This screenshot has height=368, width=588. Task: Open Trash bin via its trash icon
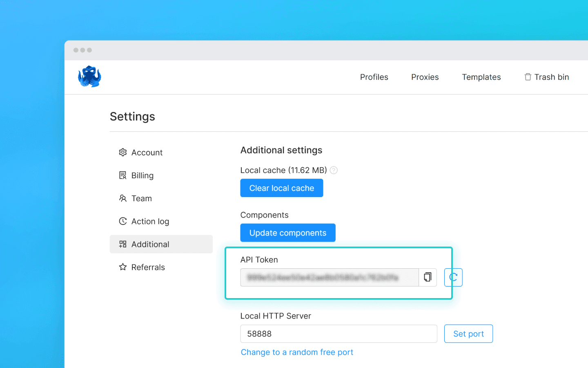(527, 77)
